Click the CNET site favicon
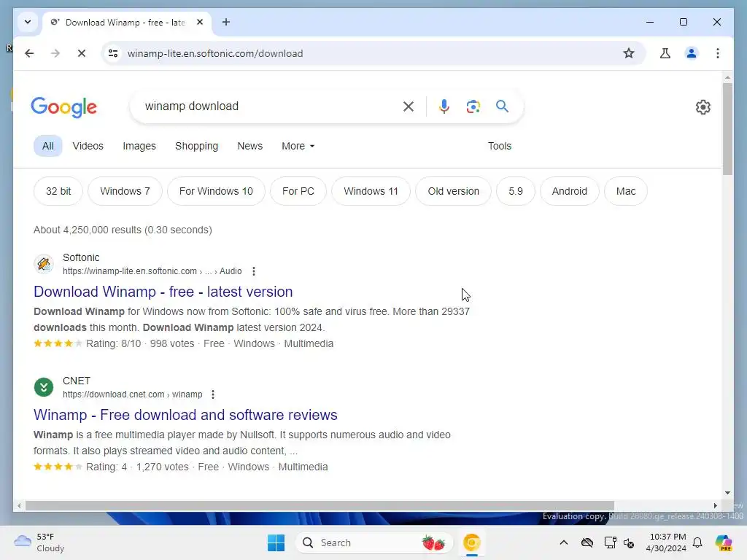747x560 pixels. [x=44, y=387]
